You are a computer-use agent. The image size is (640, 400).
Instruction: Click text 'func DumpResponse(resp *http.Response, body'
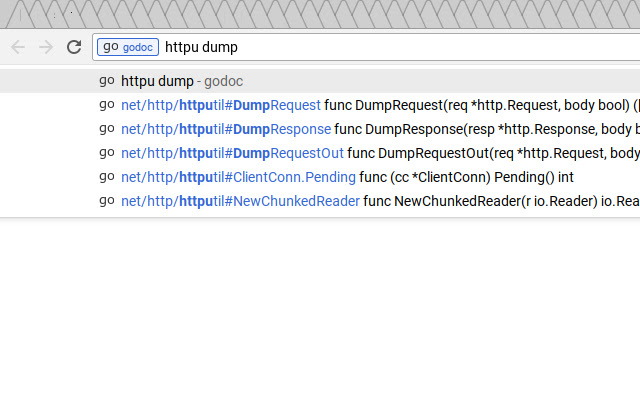483,129
